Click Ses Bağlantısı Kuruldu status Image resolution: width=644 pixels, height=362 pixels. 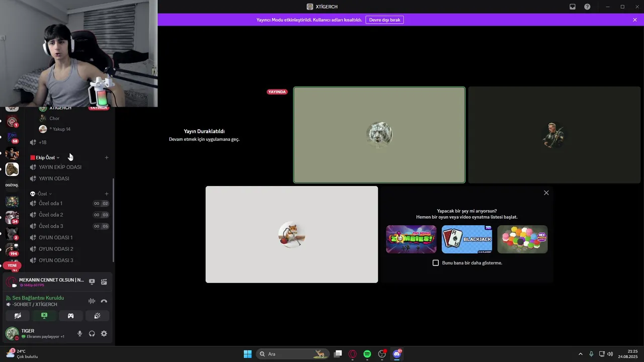38,298
